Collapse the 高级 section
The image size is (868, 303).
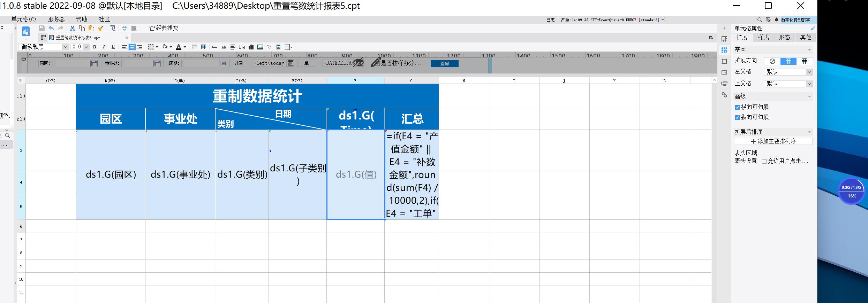click(x=809, y=96)
